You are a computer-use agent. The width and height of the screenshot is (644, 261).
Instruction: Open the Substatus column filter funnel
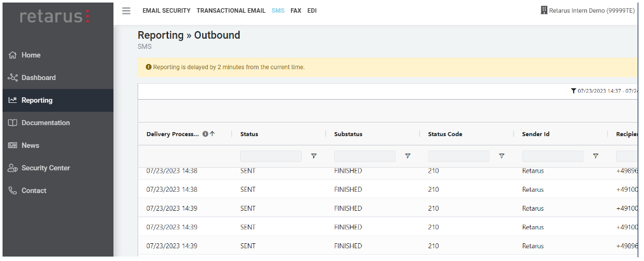[x=408, y=156]
